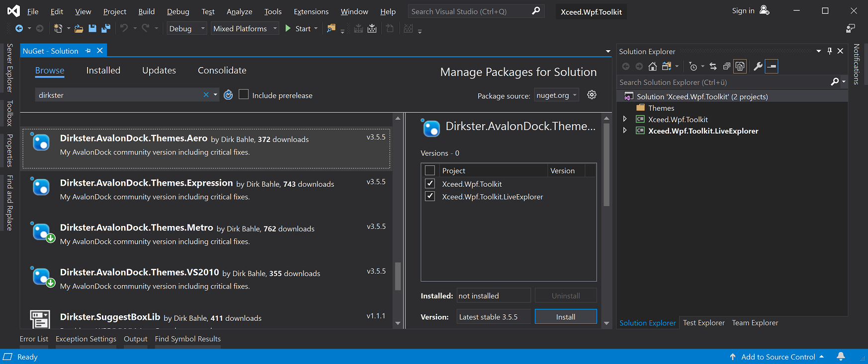
Task: Clear the dirkster search text with the X
Action: pyautogui.click(x=206, y=95)
